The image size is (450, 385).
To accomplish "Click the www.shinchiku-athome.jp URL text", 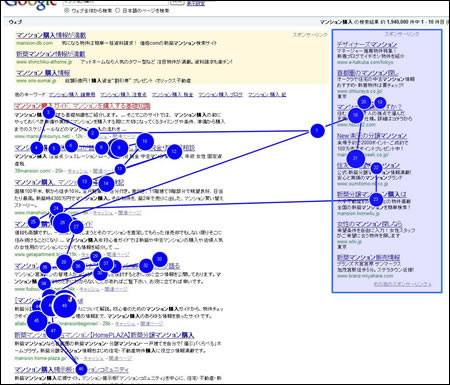I will tap(44, 62).
